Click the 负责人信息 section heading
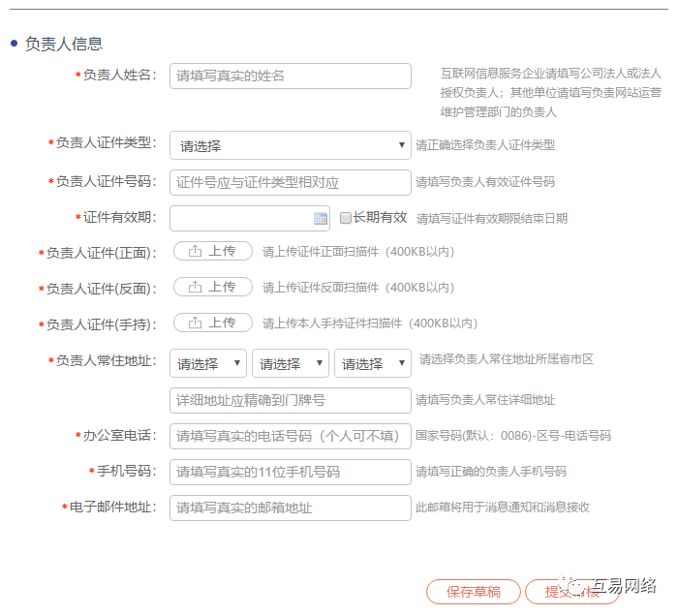The image size is (678, 616). point(64,44)
